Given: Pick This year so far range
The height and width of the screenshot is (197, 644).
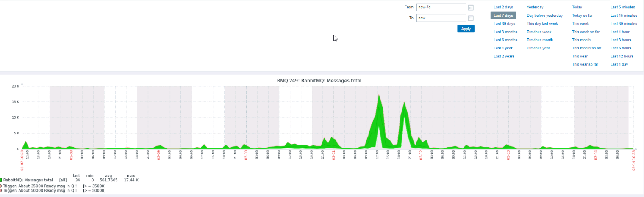Looking at the screenshot, I should [585, 65].
